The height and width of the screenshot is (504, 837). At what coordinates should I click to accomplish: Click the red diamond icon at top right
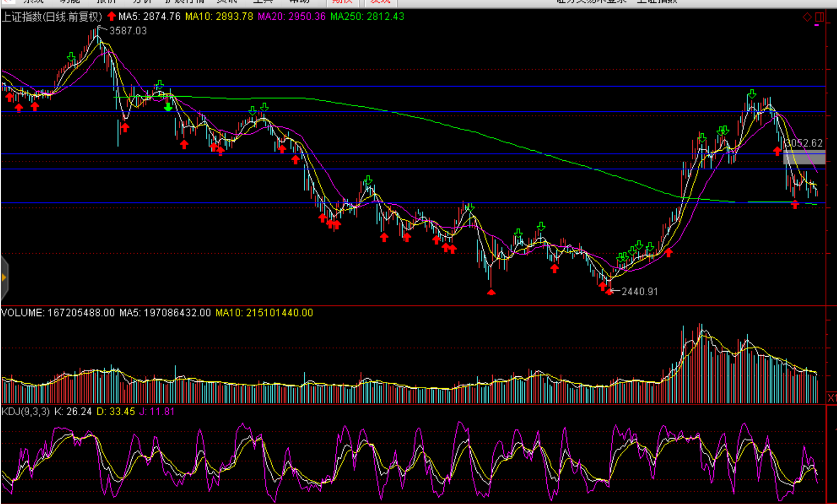(807, 17)
